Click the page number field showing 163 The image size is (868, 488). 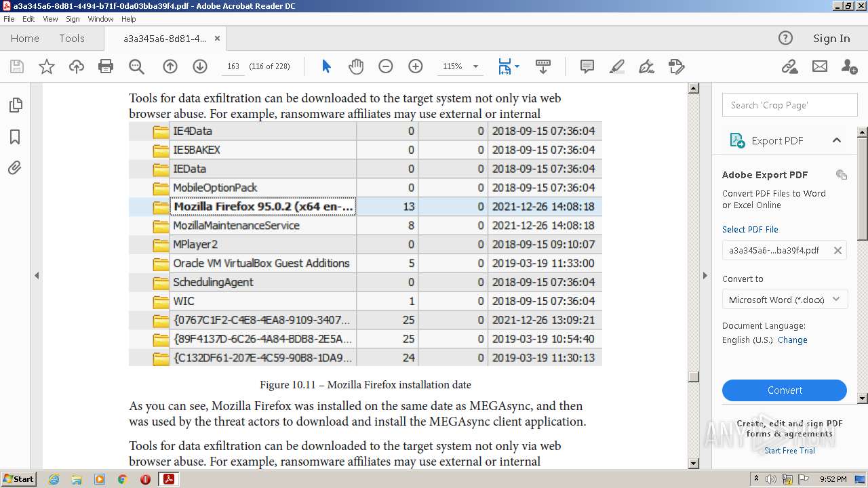coord(233,66)
